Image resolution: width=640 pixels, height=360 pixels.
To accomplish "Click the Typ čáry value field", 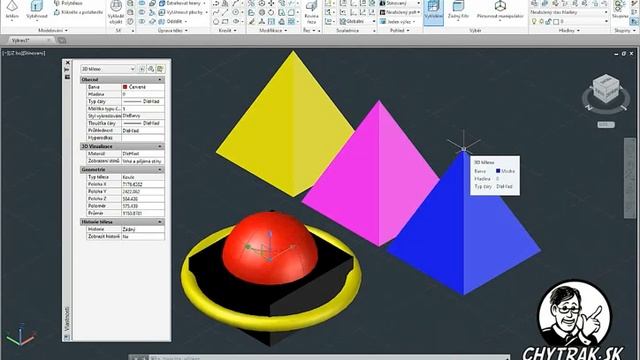I will [x=143, y=101].
